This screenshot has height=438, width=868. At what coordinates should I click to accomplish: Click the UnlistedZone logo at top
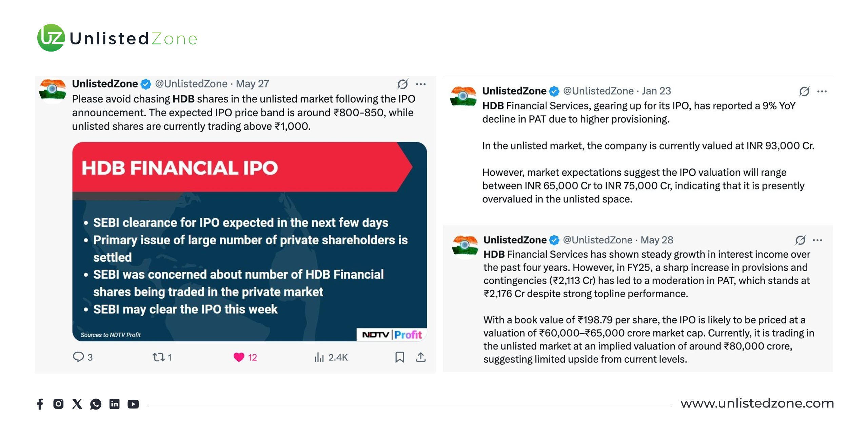point(117,38)
